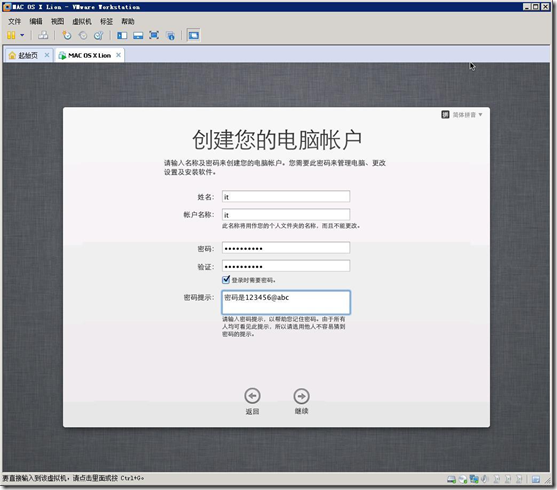The width and height of the screenshot is (557, 490).
Task: Click the CD/DVD drive status icon
Action: (x=463, y=479)
